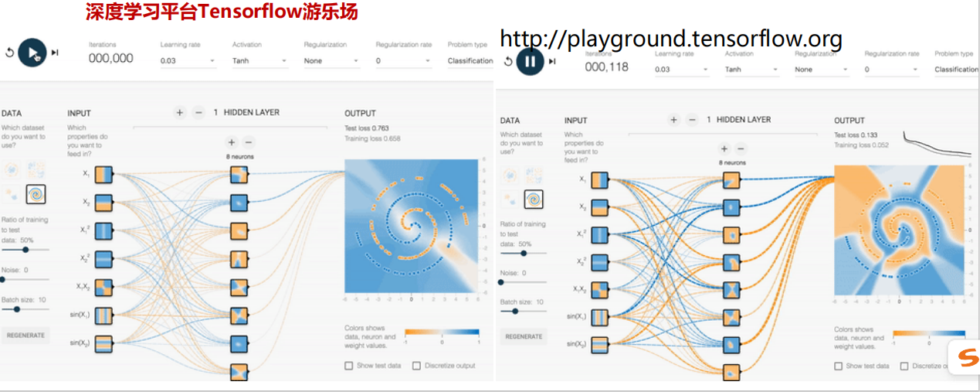Check Show test data in left playground
The height and width of the screenshot is (392, 980).
(349, 366)
